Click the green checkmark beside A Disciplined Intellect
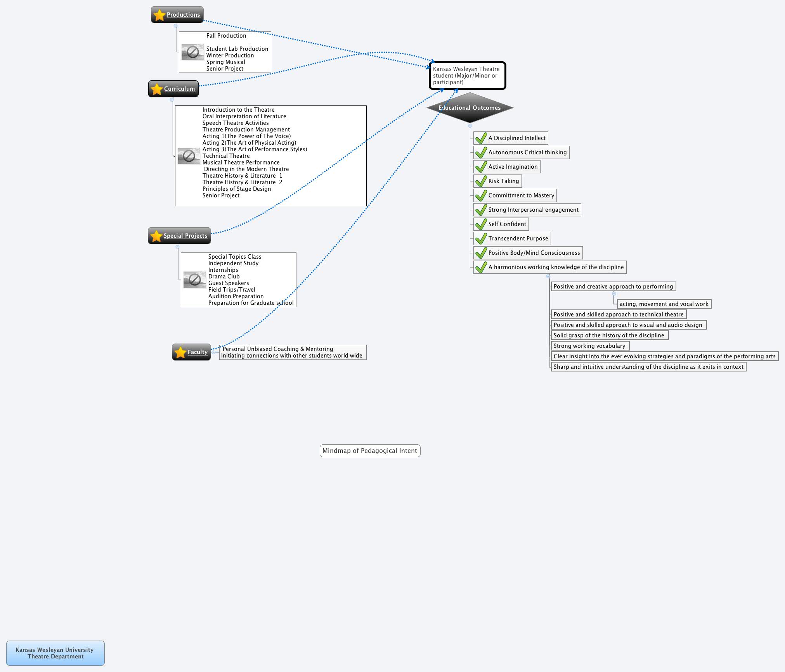785x672 pixels. pyautogui.click(x=481, y=138)
